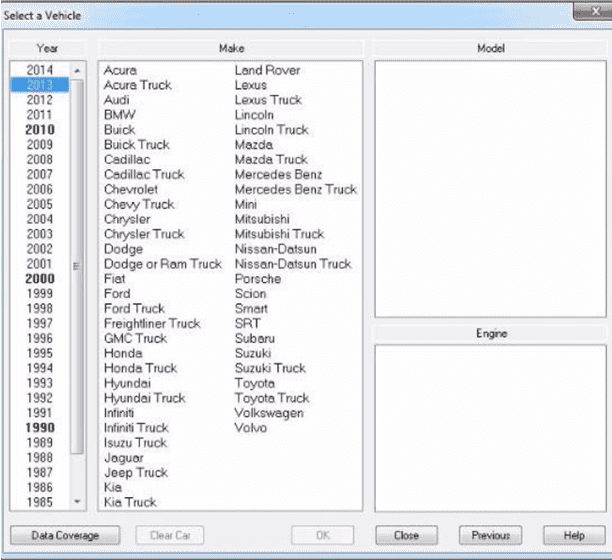The width and height of the screenshot is (612, 560).
Task: Select Freightliner Truck
Action: (x=152, y=323)
